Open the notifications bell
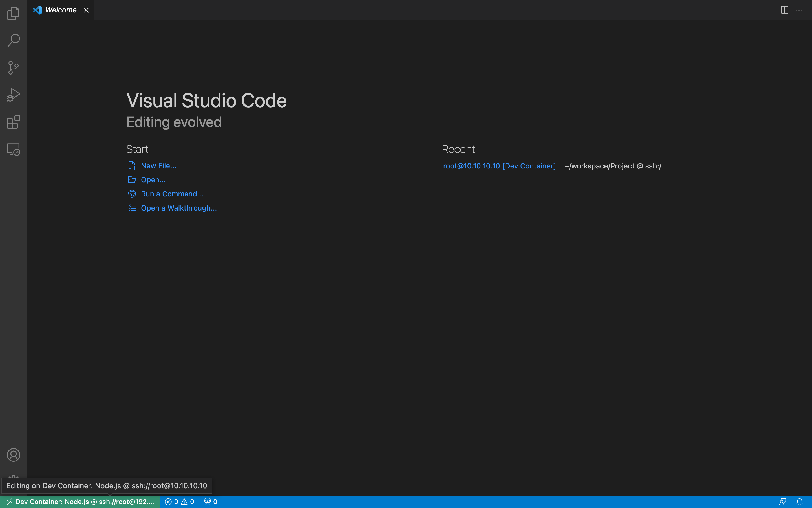812x508 pixels. click(x=800, y=502)
